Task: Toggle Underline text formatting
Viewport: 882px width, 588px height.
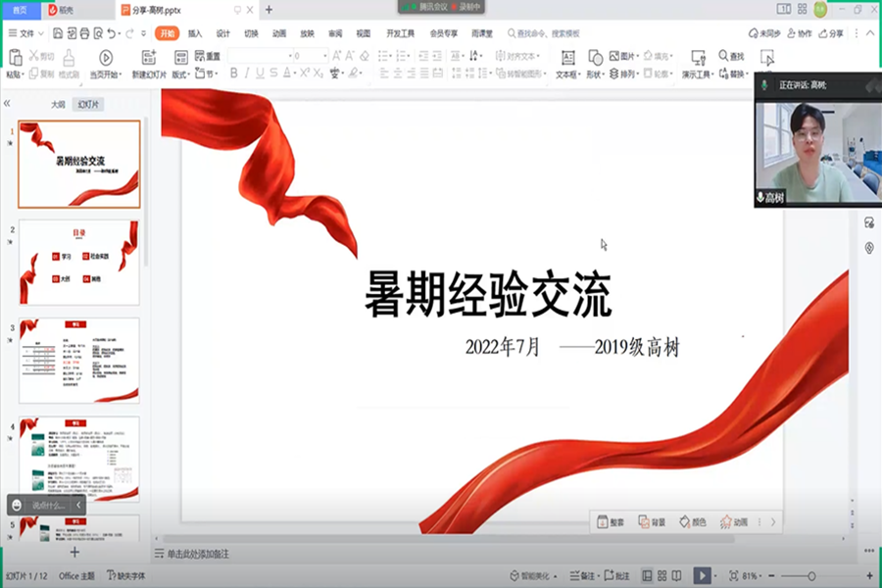Action: click(x=260, y=73)
